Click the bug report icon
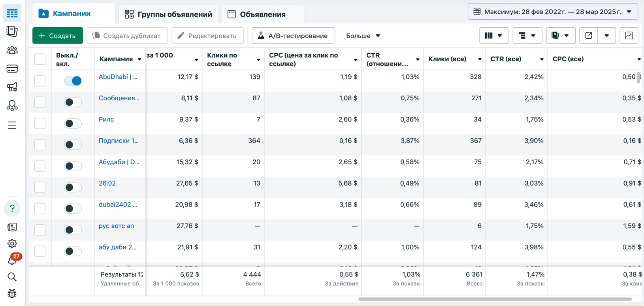 (12, 293)
